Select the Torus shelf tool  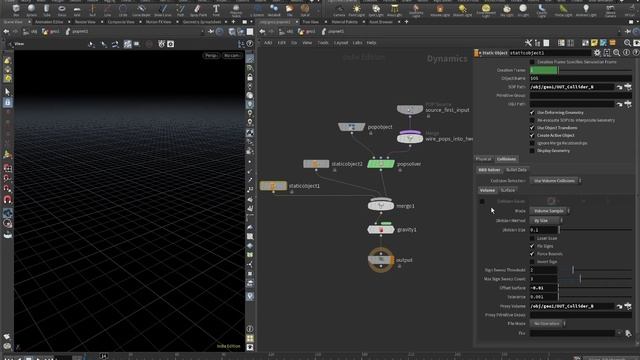tap(62, 10)
